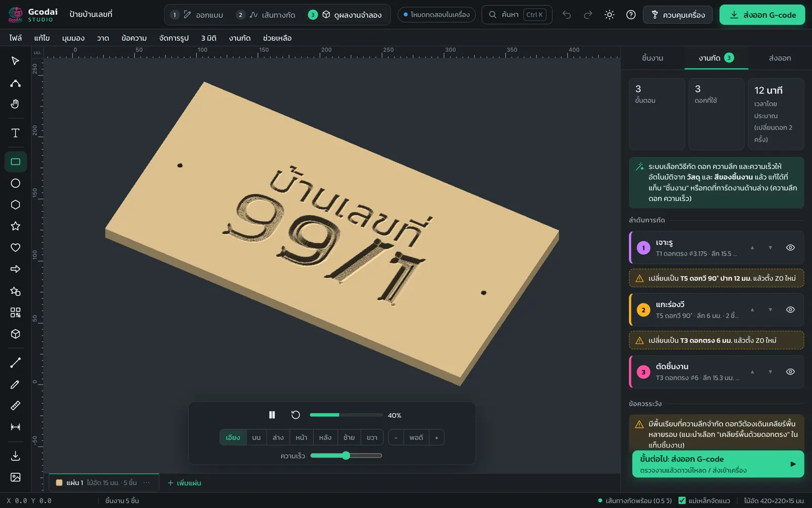Click เพิ่มแผ่น to add sheet
Image resolution: width=812 pixels, height=508 pixels.
point(184,483)
